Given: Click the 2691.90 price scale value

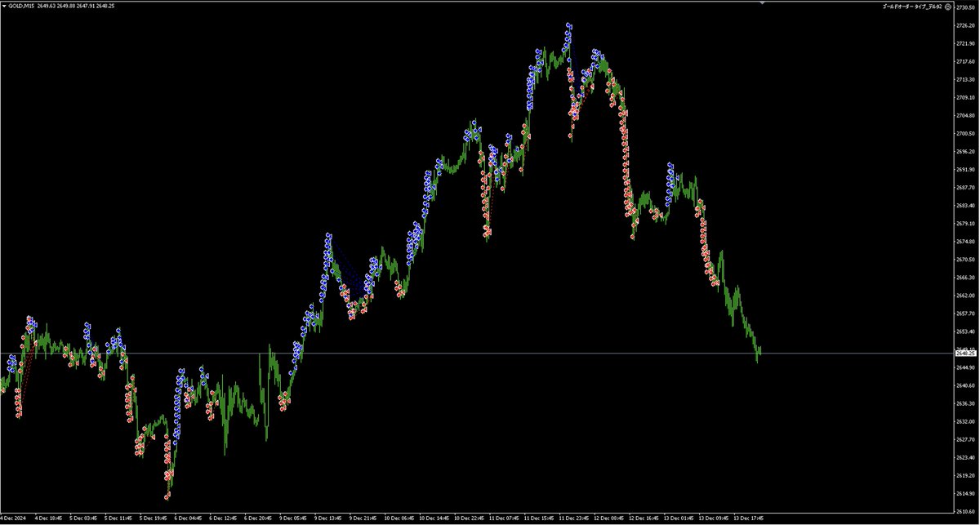Looking at the screenshot, I should pyautogui.click(x=964, y=169).
